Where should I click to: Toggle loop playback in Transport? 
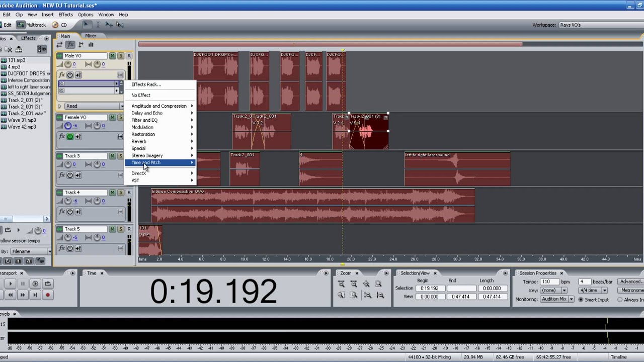pos(47,284)
